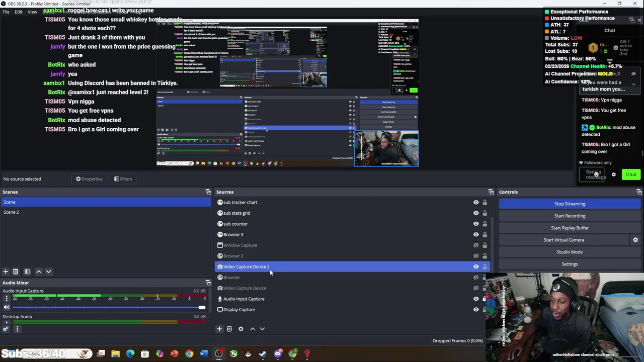The height and width of the screenshot is (362, 644).
Task: Lock the Window Capture source
Action: coord(485,245)
